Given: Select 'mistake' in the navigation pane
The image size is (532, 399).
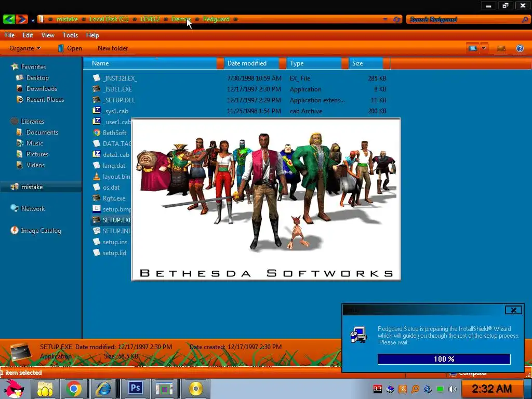Looking at the screenshot, I should click(x=32, y=187).
